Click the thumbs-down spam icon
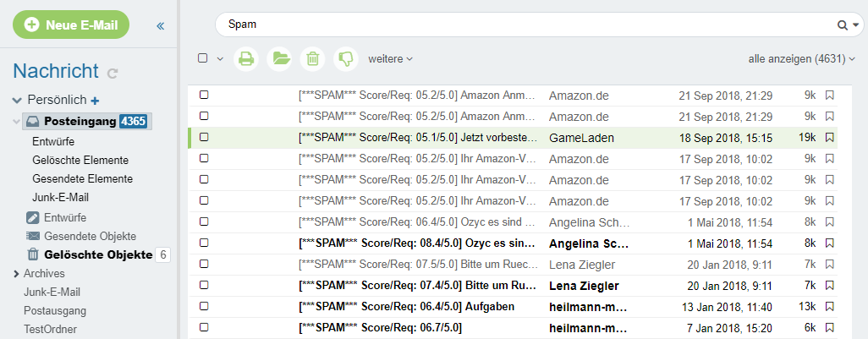868x339 pixels. point(345,58)
